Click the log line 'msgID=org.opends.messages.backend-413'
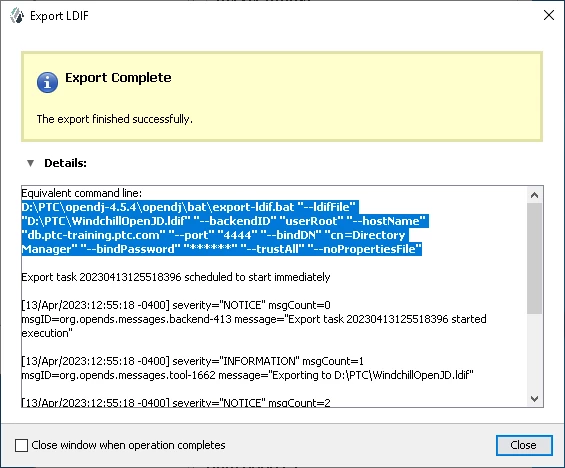Viewport: 565px width, 468px height. point(126,319)
